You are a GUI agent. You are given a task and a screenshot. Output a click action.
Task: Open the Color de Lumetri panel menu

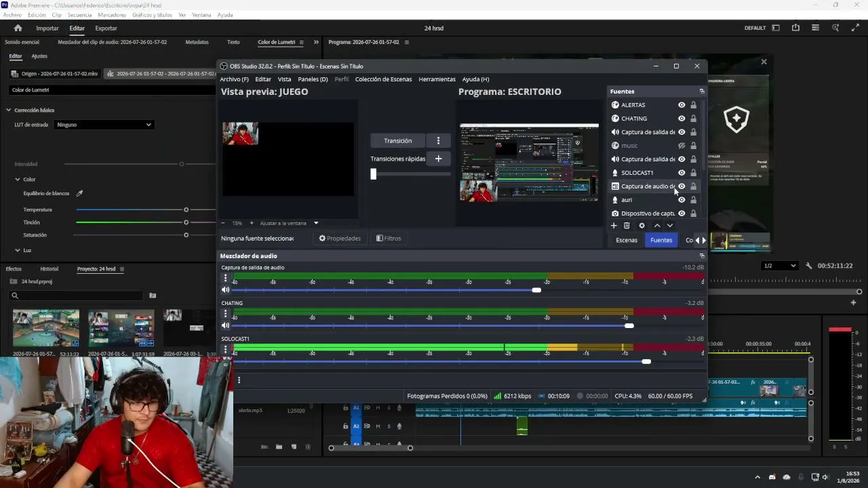301,42
